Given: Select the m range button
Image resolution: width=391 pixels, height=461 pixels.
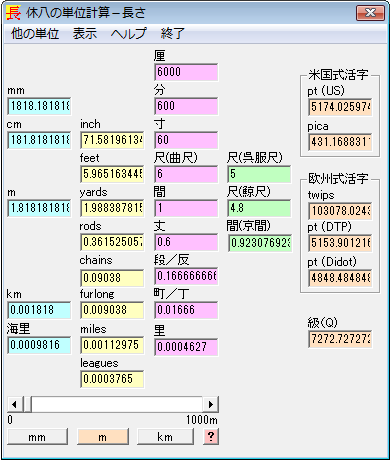Looking at the screenshot, I should pos(103,437).
